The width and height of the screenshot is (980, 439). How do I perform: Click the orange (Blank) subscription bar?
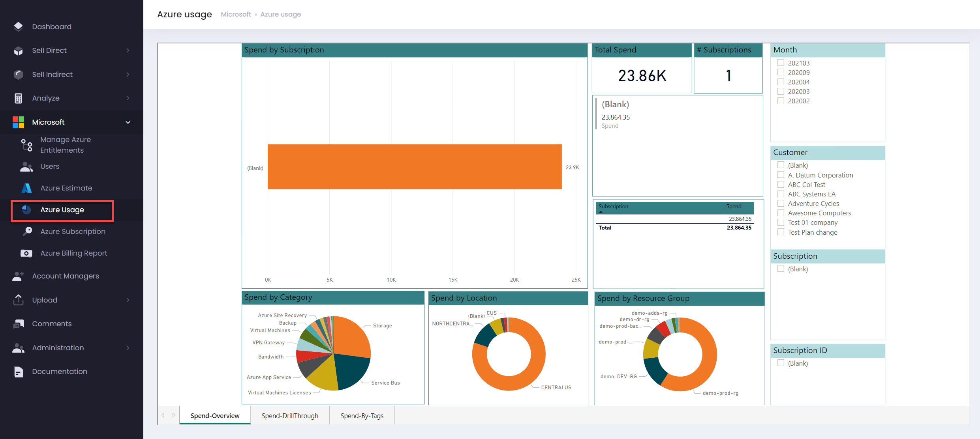click(415, 167)
